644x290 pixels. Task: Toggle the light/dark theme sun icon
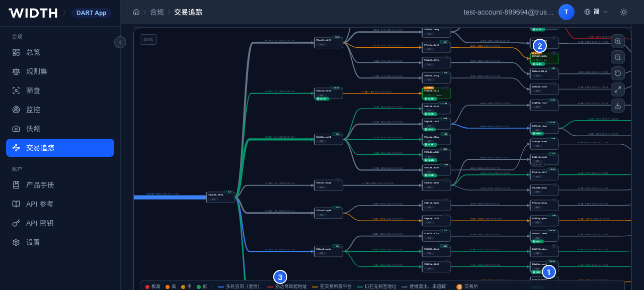coord(624,12)
